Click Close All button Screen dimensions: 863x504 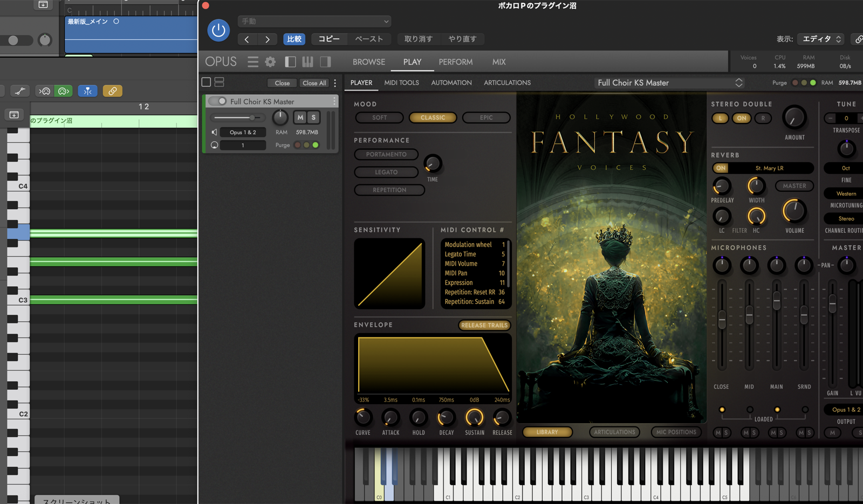[x=314, y=83]
